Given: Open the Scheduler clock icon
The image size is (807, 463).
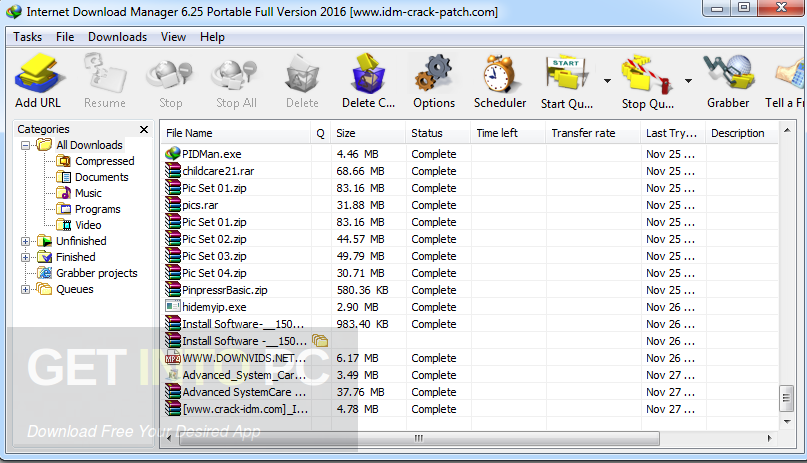Looking at the screenshot, I should point(499,74).
